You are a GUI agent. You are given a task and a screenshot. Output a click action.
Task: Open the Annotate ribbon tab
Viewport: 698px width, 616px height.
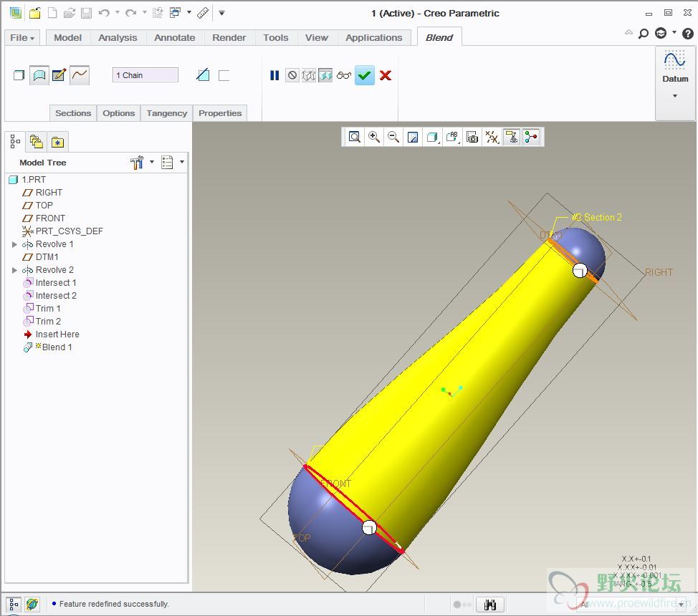(175, 38)
